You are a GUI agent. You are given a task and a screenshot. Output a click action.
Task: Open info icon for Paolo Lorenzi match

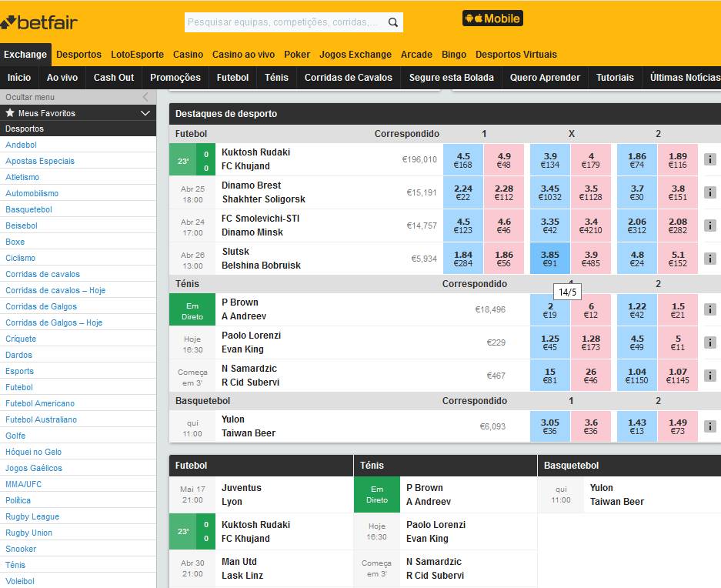click(710, 342)
